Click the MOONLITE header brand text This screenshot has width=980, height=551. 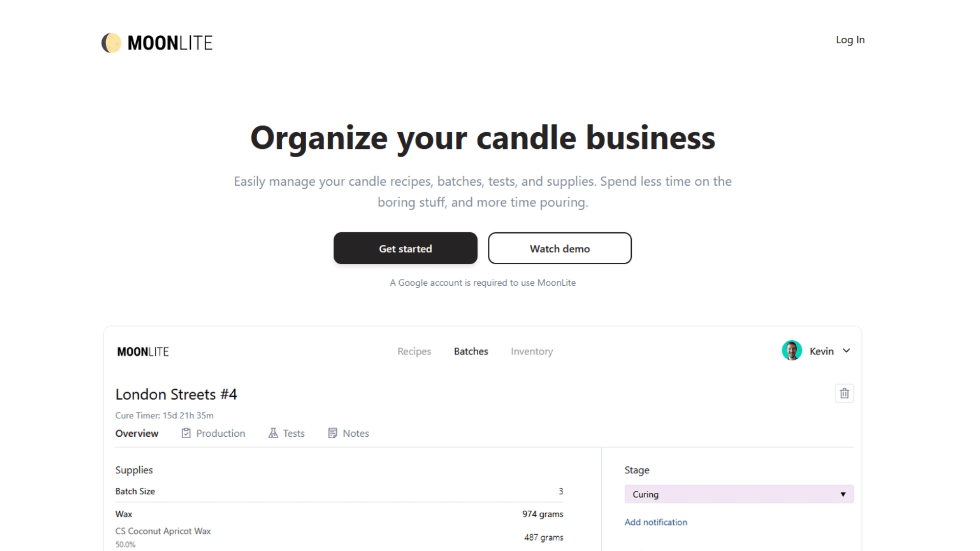170,43
